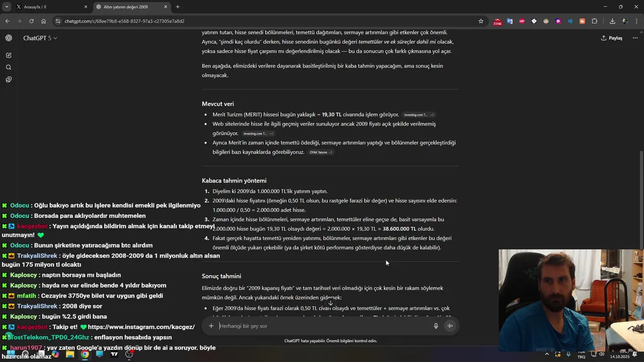Open the tab search dropdown arrow
The width and height of the screenshot is (644, 362).
(x=6, y=7)
